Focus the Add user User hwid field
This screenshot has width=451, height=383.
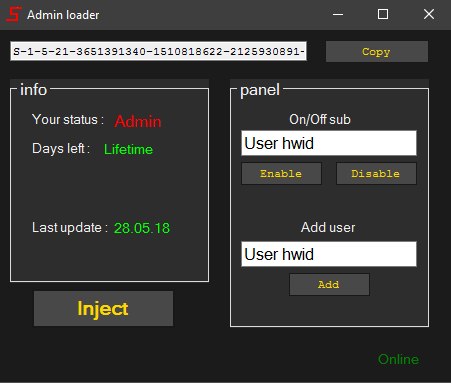coord(329,254)
